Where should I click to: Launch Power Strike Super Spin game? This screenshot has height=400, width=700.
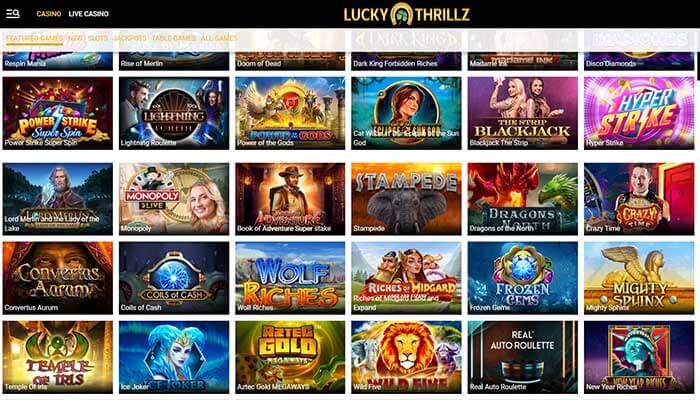point(58,113)
